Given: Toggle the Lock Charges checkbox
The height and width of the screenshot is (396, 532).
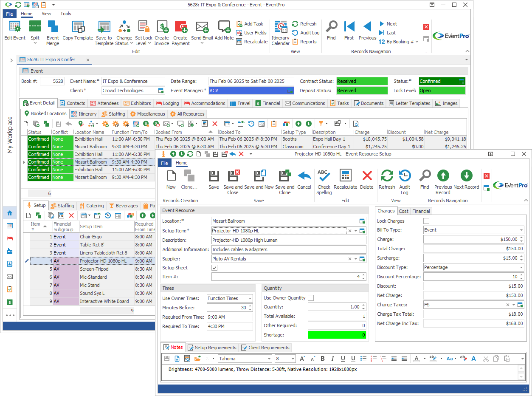Looking at the screenshot, I should pos(426,221).
